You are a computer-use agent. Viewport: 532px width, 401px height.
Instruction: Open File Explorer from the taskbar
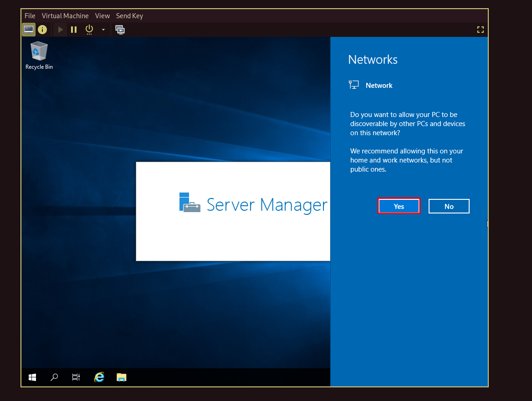(122, 377)
